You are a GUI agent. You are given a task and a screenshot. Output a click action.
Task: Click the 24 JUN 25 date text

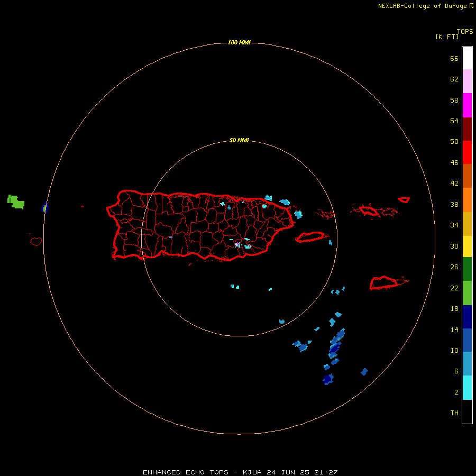pos(288,472)
